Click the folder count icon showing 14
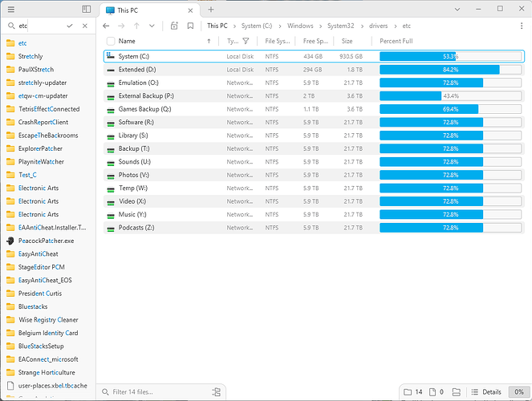 click(408, 392)
